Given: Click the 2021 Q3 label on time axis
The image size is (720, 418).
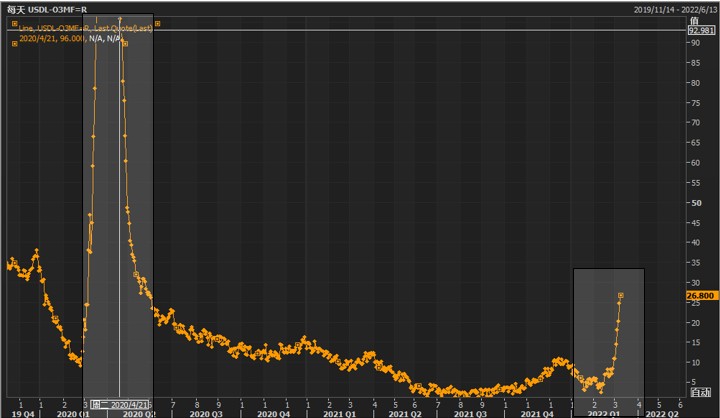Looking at the screenshot, I should point(468,412).
